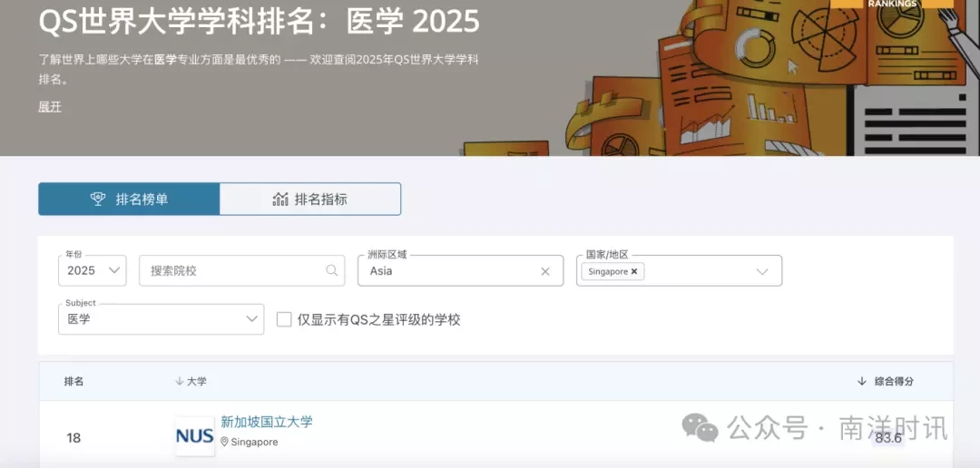The height and width of the screenshot is (468, 980).
Task: Click the 洲际区域 Asia field
Action: (x=461, y=270)
